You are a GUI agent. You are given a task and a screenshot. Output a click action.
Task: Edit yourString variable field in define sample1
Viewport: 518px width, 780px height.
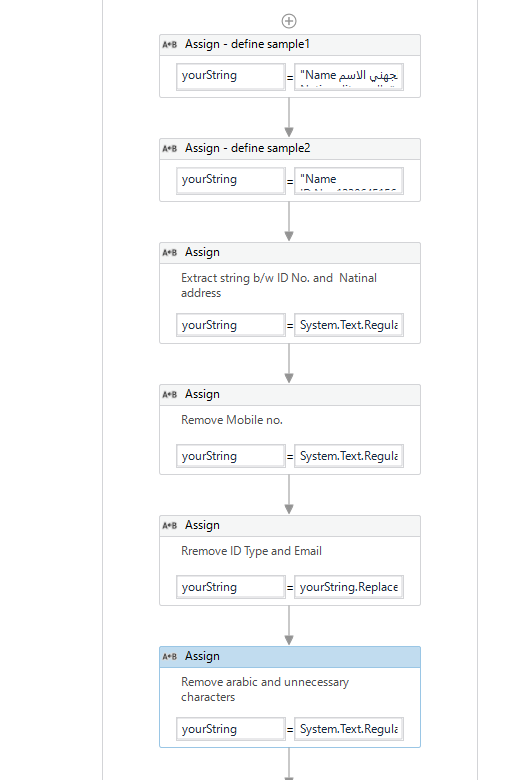[x=231, y=76]
